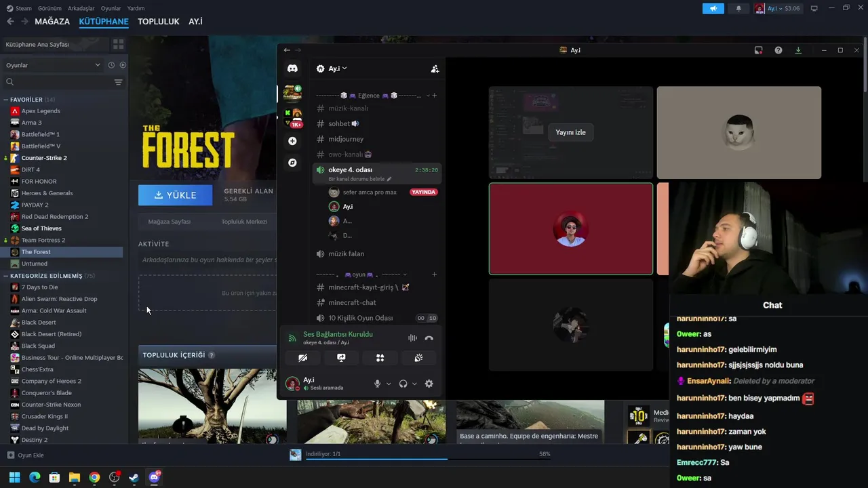Open microphone input options arrow
This screenshot has width=868, height=488.
click(x=389, y=384)
